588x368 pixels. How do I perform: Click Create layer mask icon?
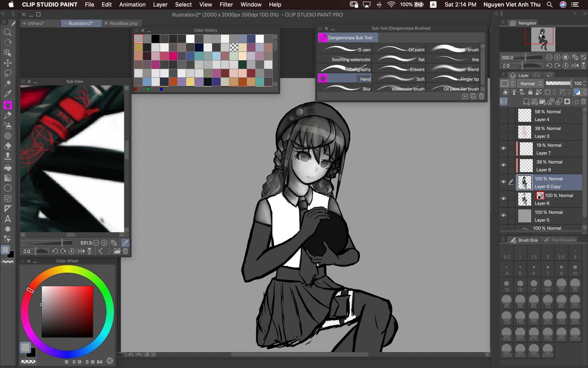pyautogui.click(x=568, y=102)
